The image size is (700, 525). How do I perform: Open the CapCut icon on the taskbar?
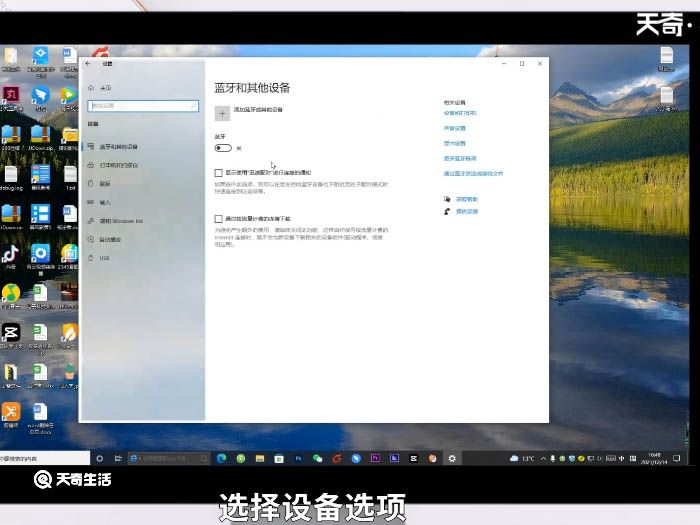pos(413,458)
